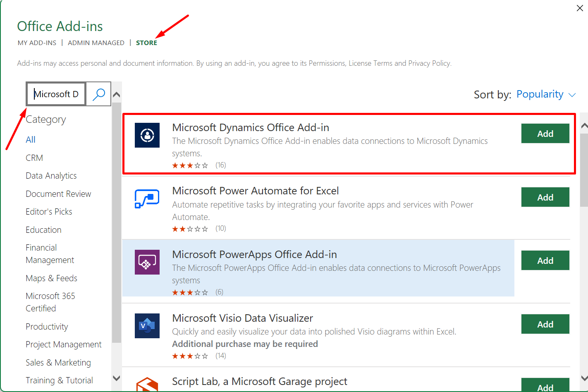Select the CRM category
The image size is (588, 392).
(34, 158)
